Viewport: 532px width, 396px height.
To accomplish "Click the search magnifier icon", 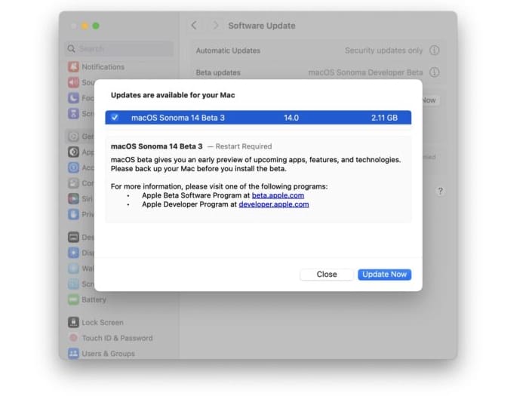I will point(71,49).
